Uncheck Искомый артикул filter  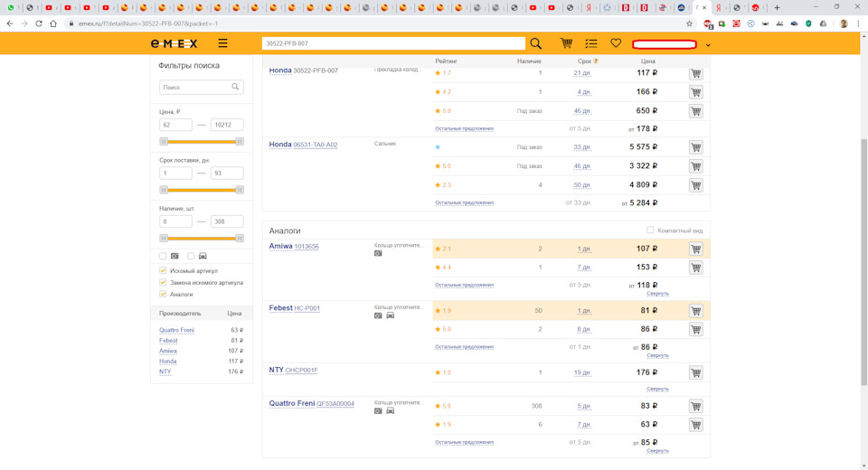pyautogui.click(x=163, y=271)
